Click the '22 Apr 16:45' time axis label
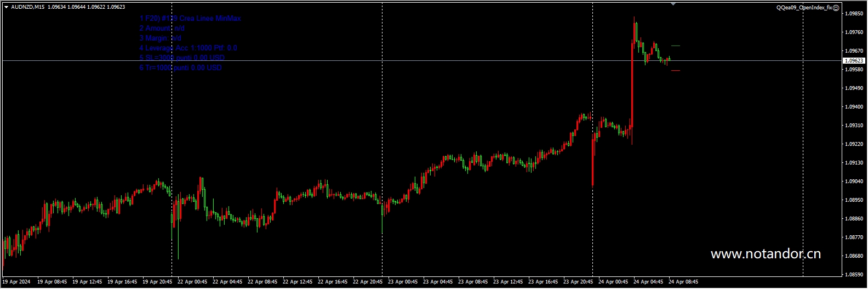The image size is (868, 289). point(333,282)
